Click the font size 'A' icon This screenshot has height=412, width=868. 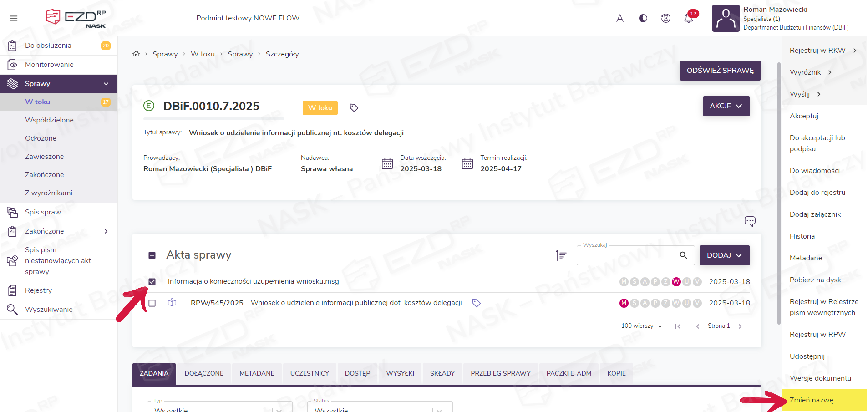click(619, 18)
